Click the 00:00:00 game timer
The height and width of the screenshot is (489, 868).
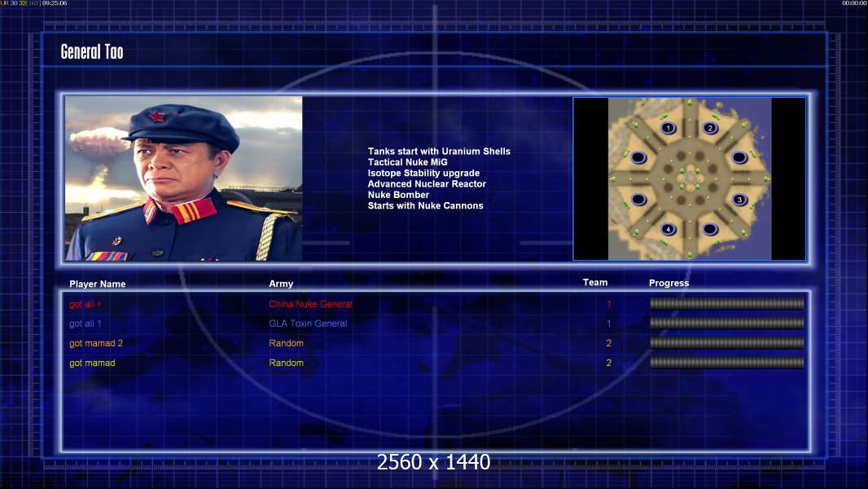(x=854, y=3)
